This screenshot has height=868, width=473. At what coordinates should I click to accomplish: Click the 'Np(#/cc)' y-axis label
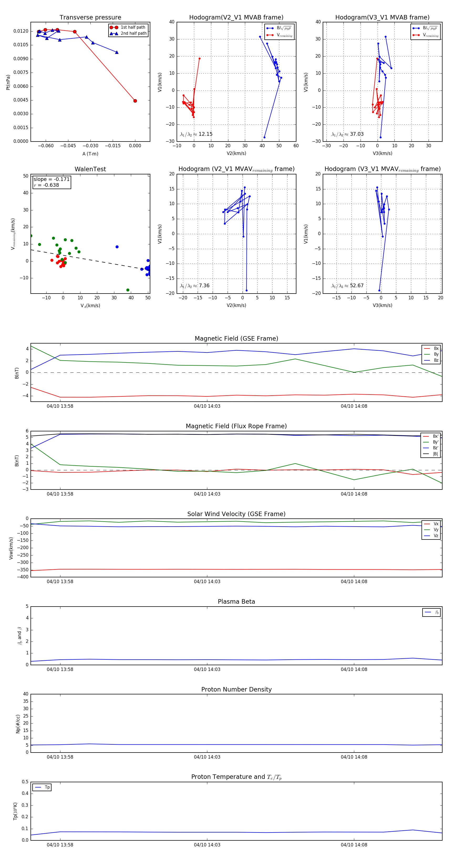click(x=18, y=724)
